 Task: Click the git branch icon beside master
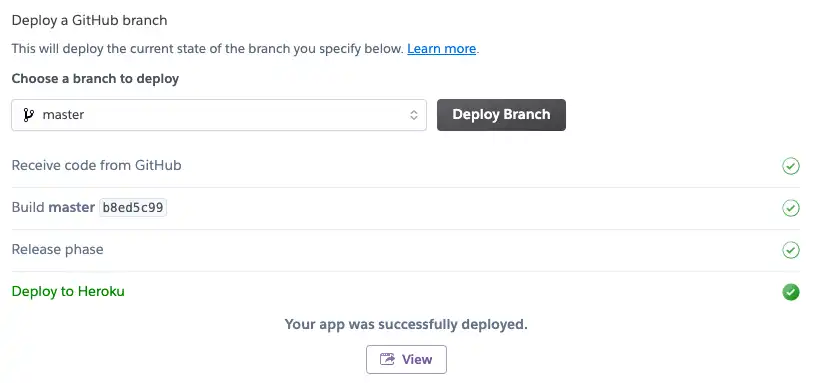[29, 115]
